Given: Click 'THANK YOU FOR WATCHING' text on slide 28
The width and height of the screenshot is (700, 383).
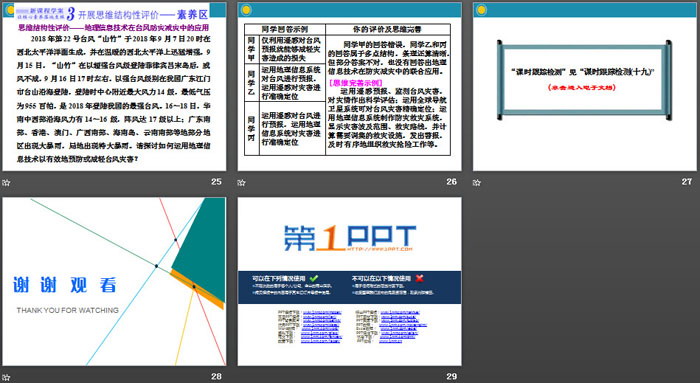Looking at the screenshot, I should 68,310.
